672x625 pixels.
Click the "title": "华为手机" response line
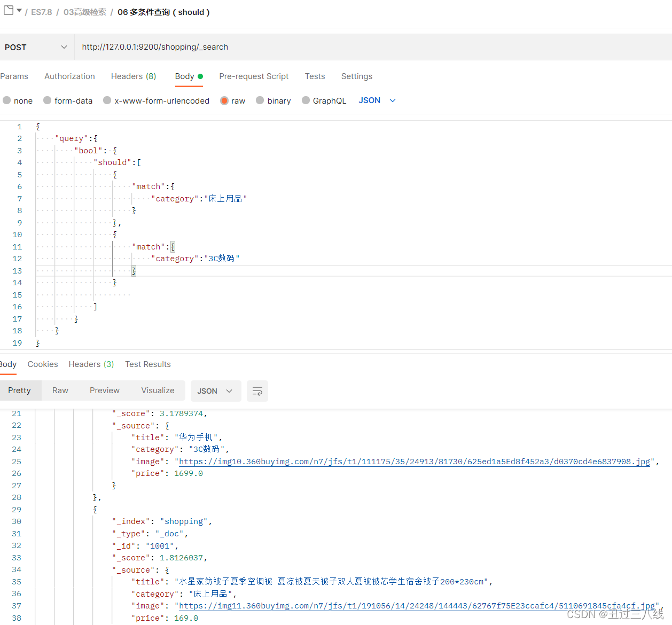(177, 437)
